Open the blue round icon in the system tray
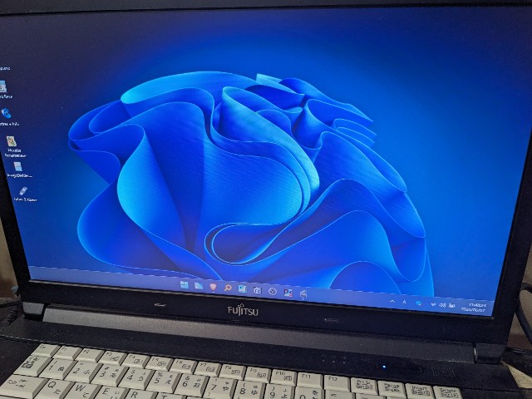 [x=419, y=303]
